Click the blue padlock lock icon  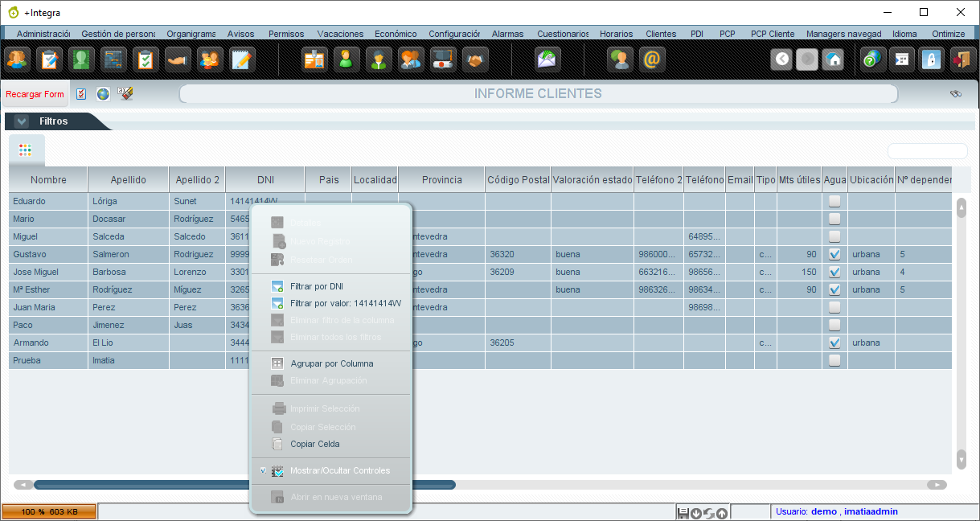pyautogui.click(x=931, y=59)
